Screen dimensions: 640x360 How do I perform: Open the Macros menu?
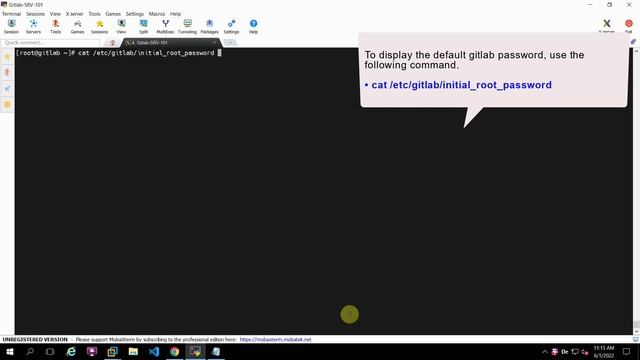pos(157,14)
